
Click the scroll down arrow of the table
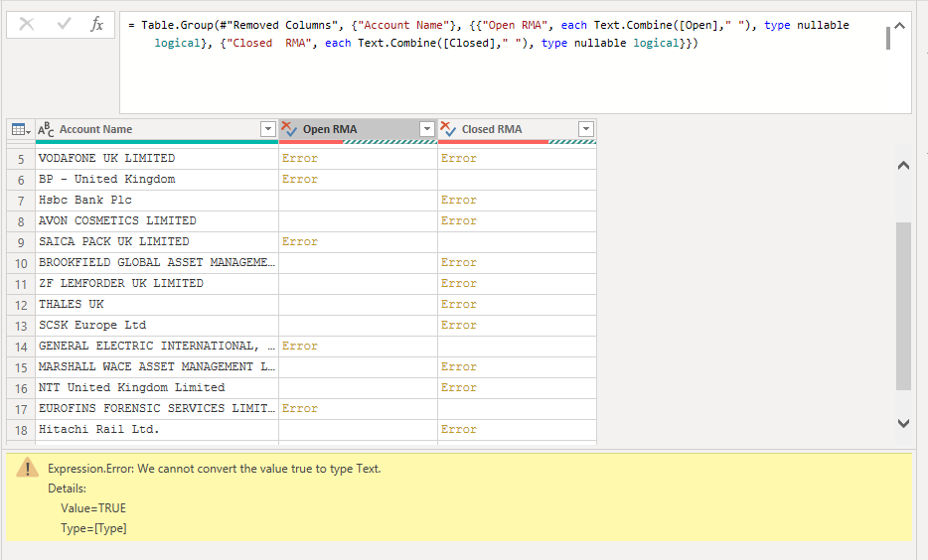pos(903,423)
